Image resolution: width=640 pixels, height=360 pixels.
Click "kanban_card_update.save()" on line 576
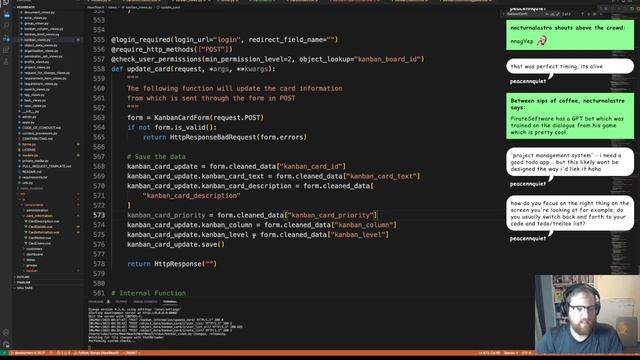[x=176, y=244]
